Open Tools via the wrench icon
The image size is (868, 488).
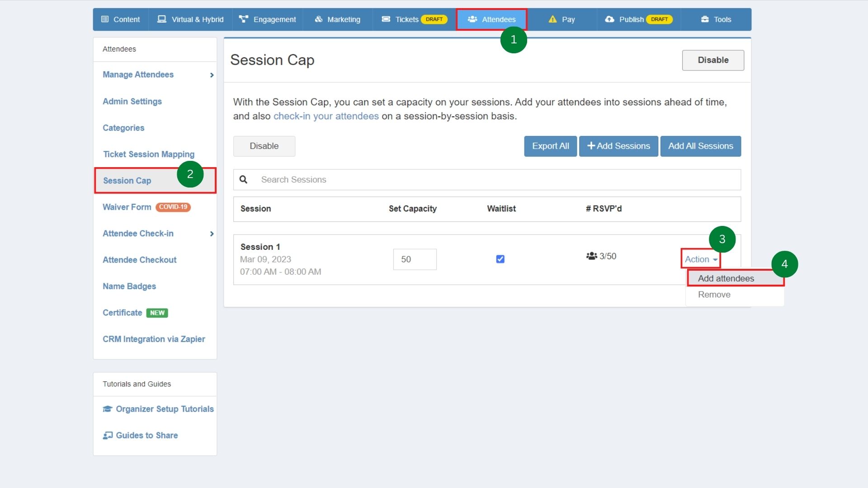[x=705, y=19]
